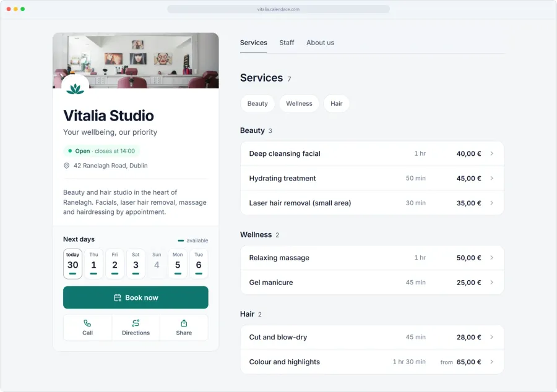The width and height of the screenshot is (557, 392).
Task: Switch to the Services tab
Action: (x=253, y=43)
